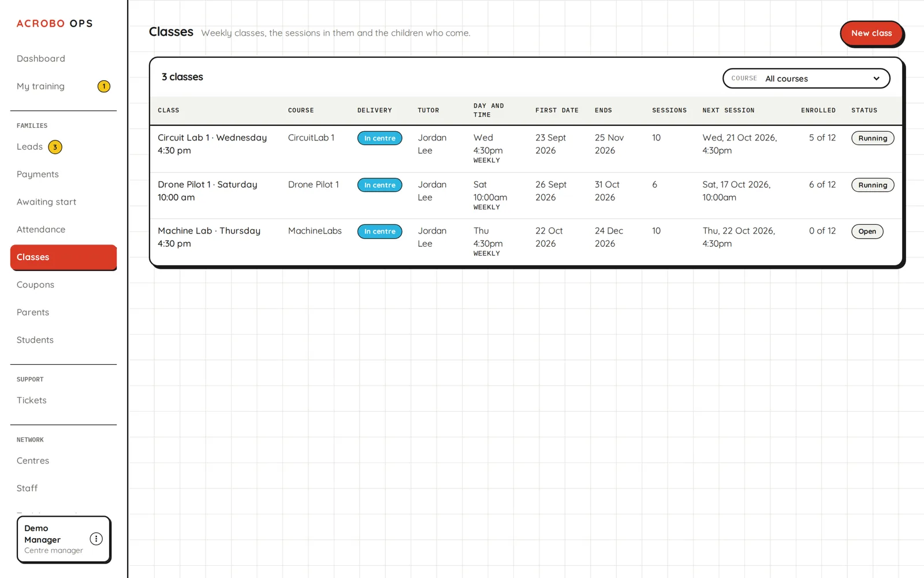Image resolution: width=924 pixels, height=578 pixels.
Task: Click In centre badge for Drone Pilot 1
Action: tap(379, 185)
